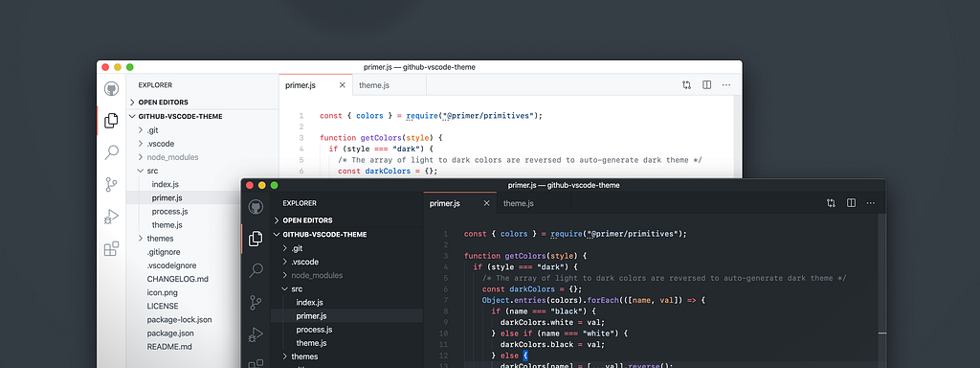Open Run and Debug icon in light window

111,218
